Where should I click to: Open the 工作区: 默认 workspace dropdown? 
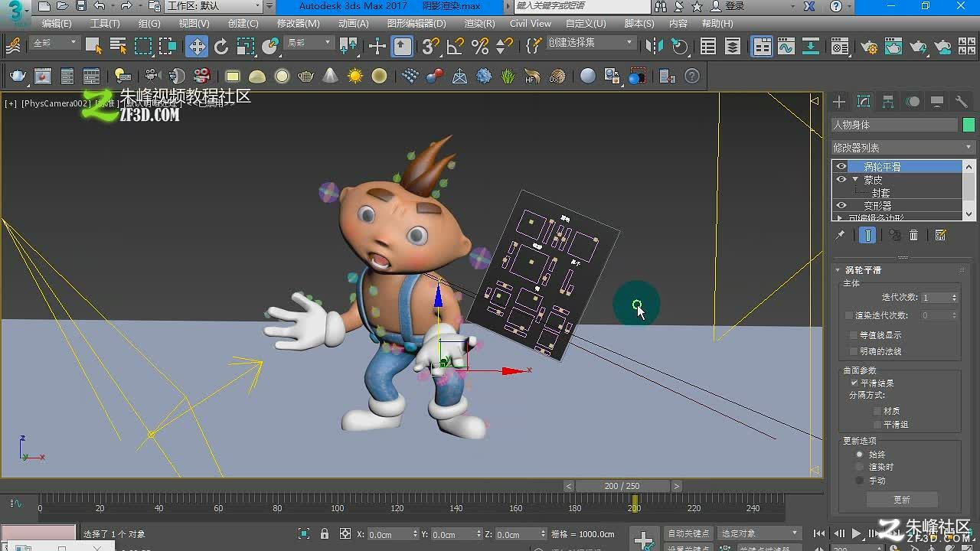(x=214, y=6)
